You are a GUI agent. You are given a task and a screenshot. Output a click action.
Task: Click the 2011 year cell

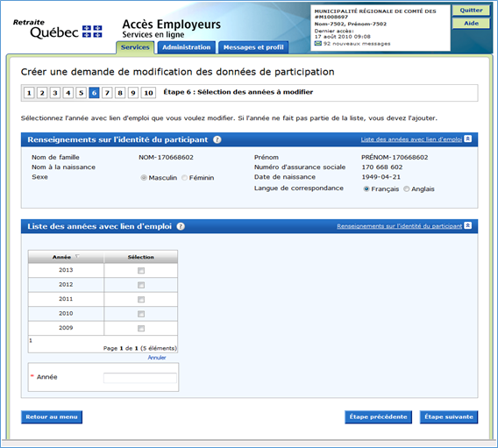(x=66, y=299)
